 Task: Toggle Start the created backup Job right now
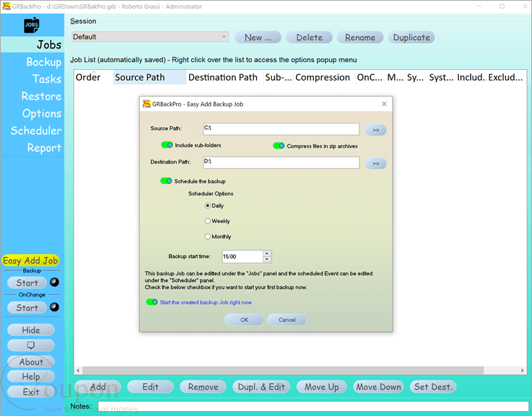[152, 302]
